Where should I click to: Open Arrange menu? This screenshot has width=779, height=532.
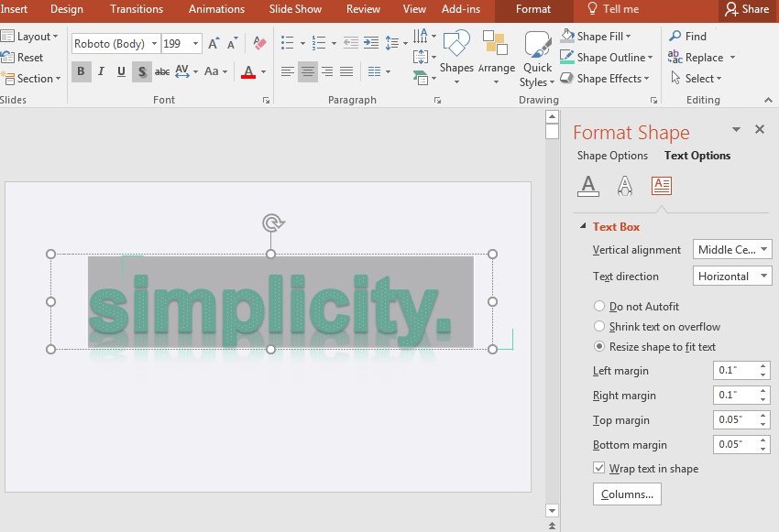pos(496,58)
